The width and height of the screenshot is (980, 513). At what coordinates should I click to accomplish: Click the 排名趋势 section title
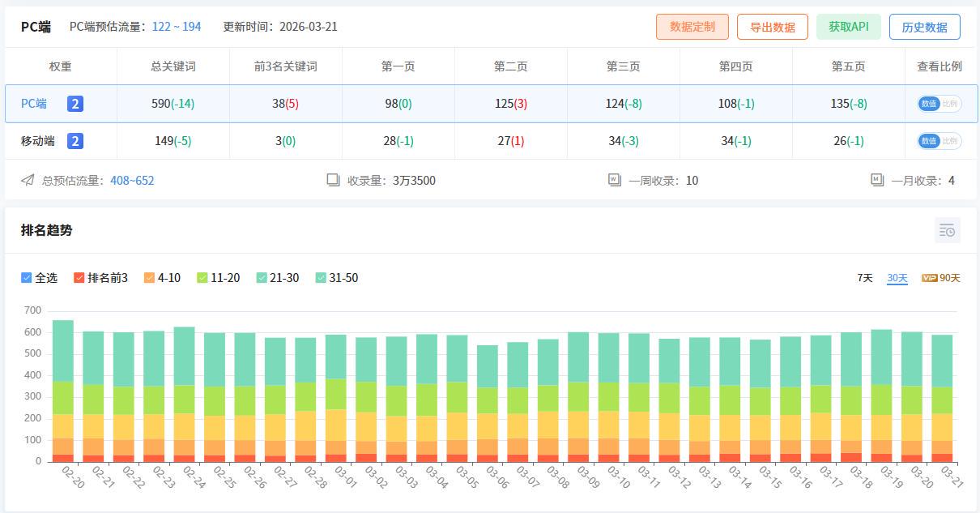47,230
